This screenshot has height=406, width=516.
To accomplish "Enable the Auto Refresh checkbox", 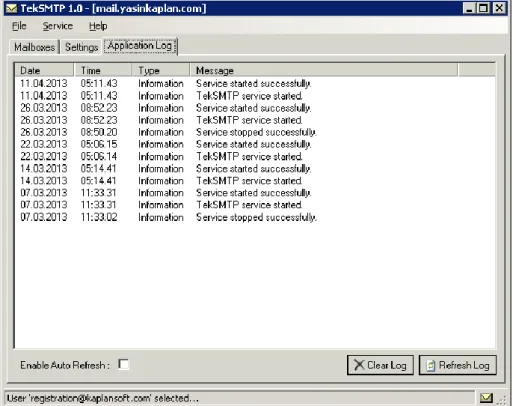I will click(123, 364).
